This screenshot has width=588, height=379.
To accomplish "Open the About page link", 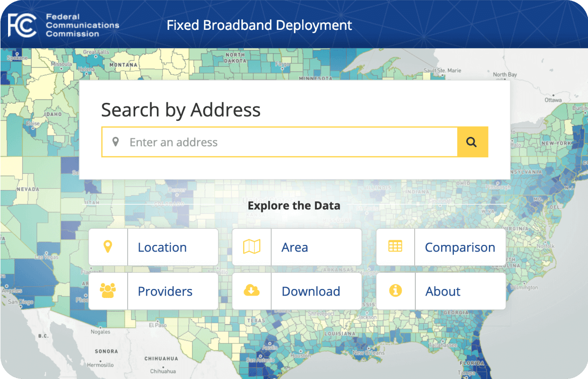I will [x=443, y=291].
